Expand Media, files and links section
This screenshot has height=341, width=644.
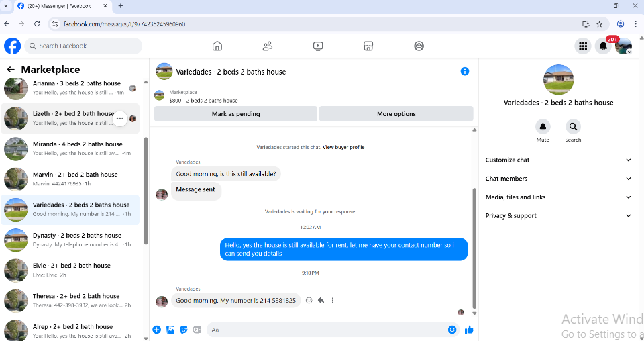point(558,197)
